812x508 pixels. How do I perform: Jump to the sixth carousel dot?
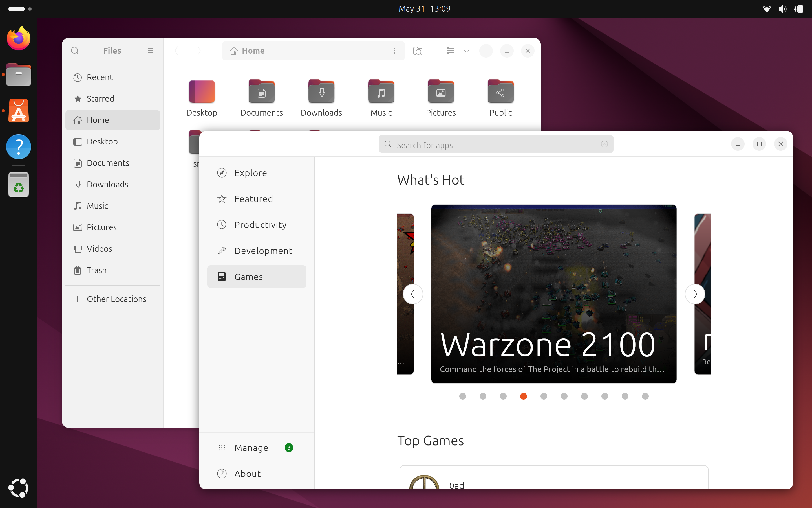coord(564,397)
